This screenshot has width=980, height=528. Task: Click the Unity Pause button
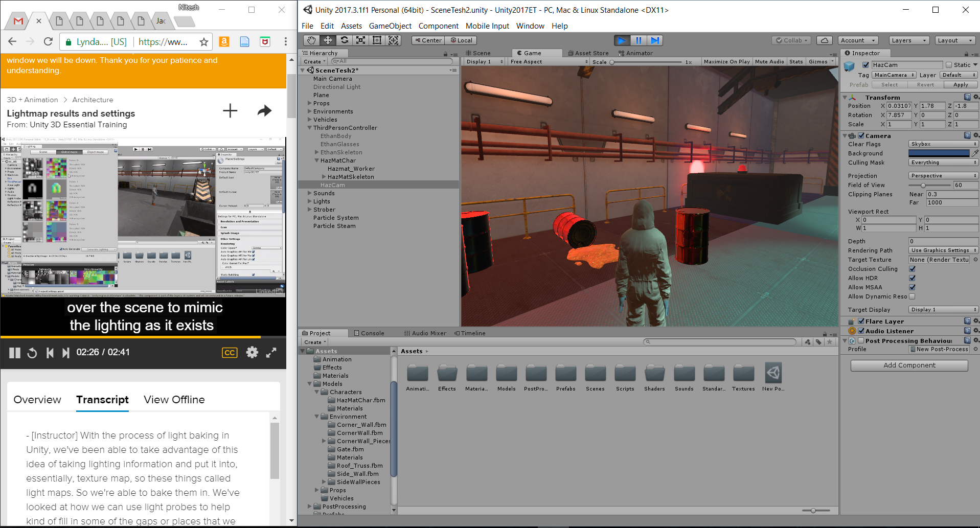[x=639, y=40]
